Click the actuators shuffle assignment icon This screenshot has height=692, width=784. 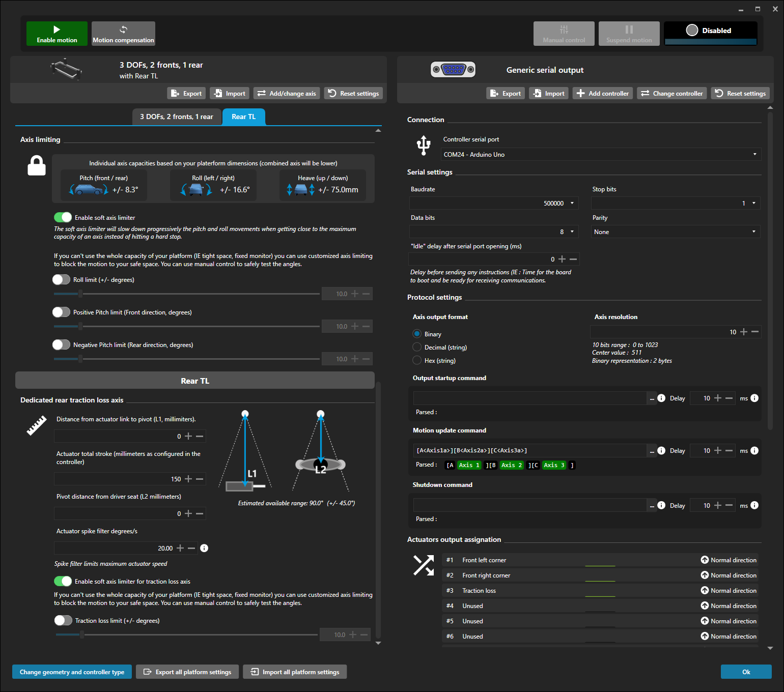423,565
